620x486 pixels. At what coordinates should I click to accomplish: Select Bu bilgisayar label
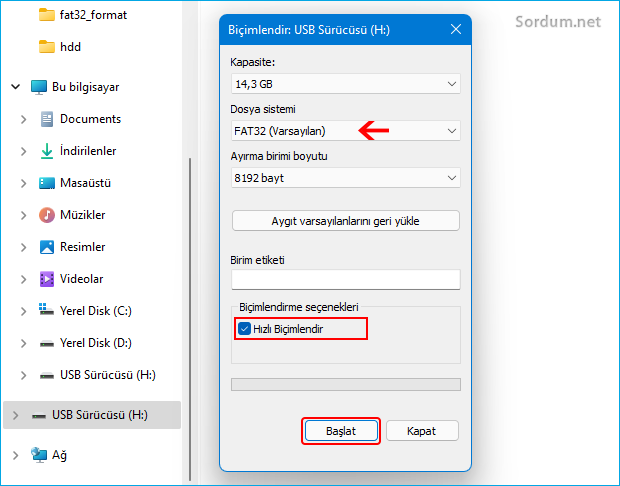pos(85,87)
